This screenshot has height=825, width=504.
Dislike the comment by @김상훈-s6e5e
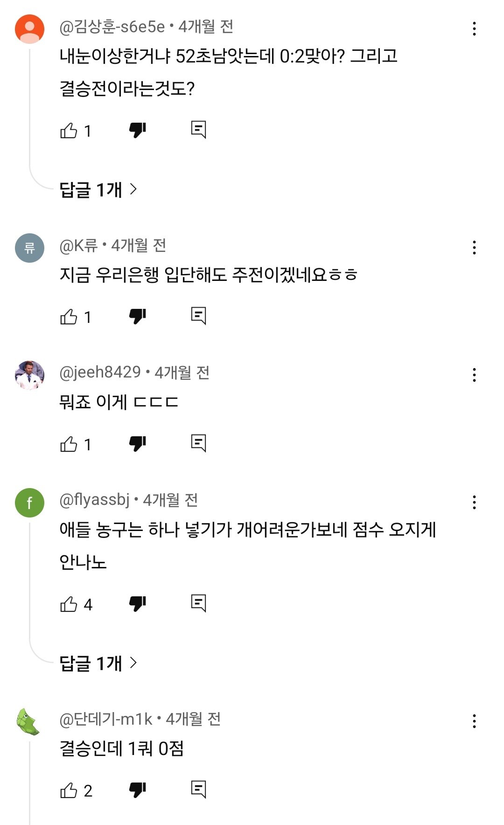(x=138, y=130)
